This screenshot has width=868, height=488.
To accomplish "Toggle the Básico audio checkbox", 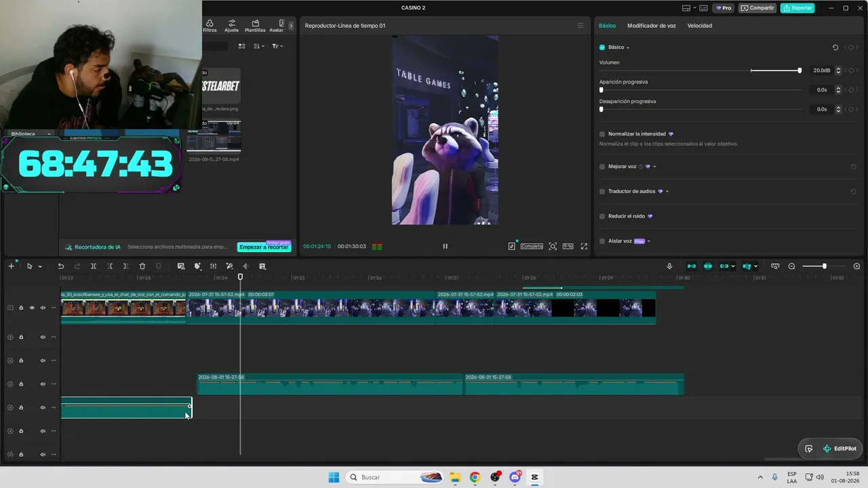I will tap(602, 47).
